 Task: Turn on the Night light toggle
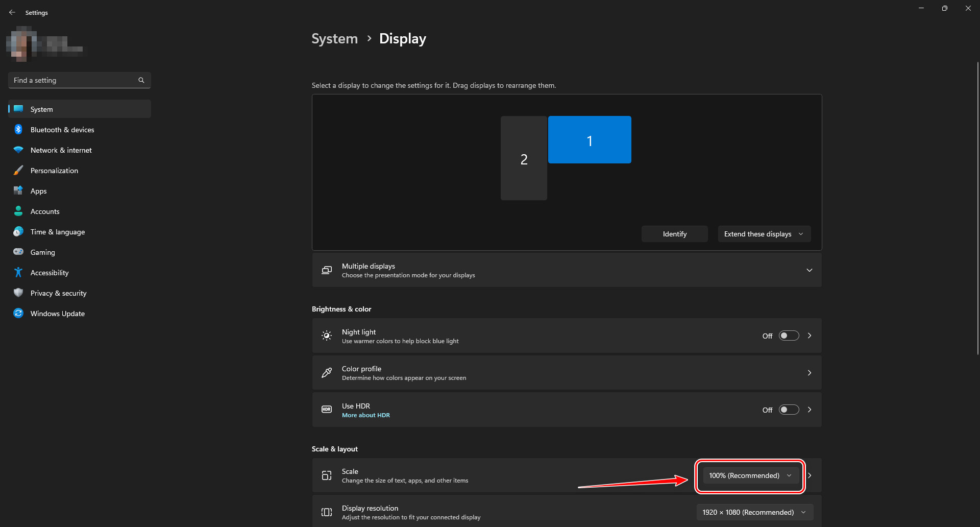click(789, 336)
